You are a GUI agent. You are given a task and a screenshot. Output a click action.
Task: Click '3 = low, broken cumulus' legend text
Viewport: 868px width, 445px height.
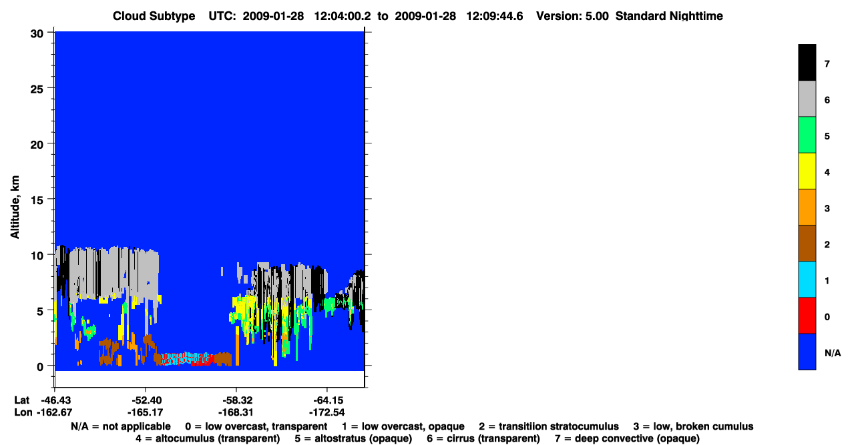pos(693,426)
